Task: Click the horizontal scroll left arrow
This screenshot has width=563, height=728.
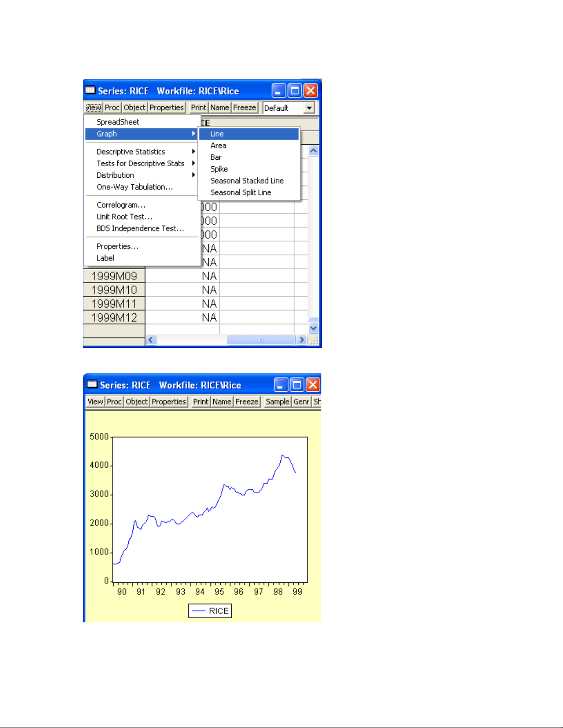Action: pyautogui.click(x=151, y=340)
